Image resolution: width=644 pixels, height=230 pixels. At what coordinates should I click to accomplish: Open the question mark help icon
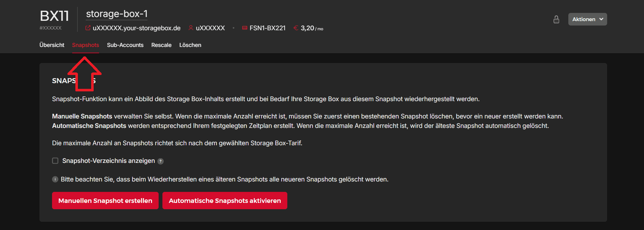pyautogui.click(x=161, y=161)
